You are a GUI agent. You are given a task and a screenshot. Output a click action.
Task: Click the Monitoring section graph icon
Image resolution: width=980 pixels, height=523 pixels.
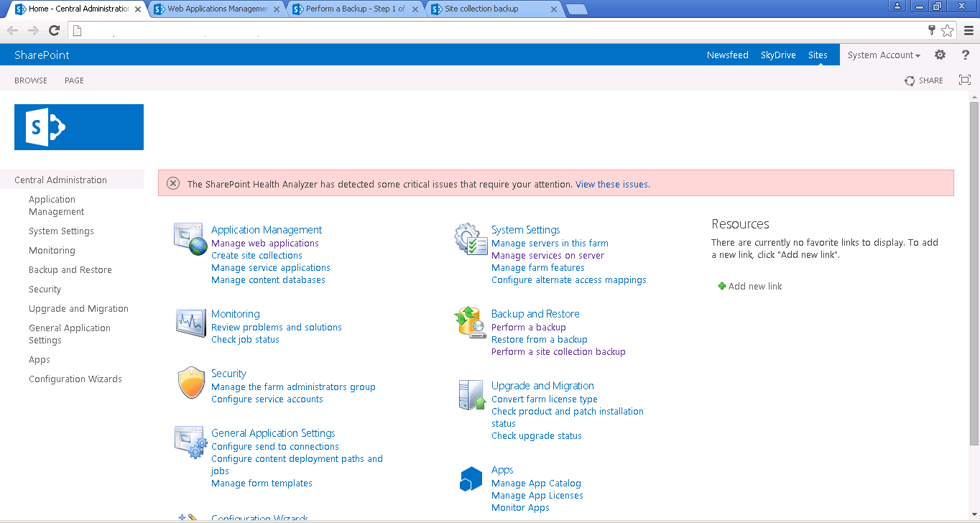190,322
